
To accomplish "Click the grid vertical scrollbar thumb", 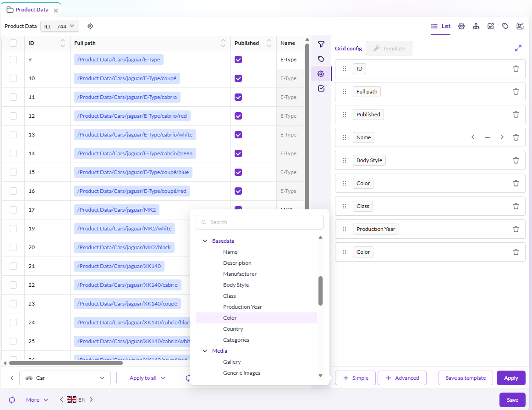I will pos(307,126).
